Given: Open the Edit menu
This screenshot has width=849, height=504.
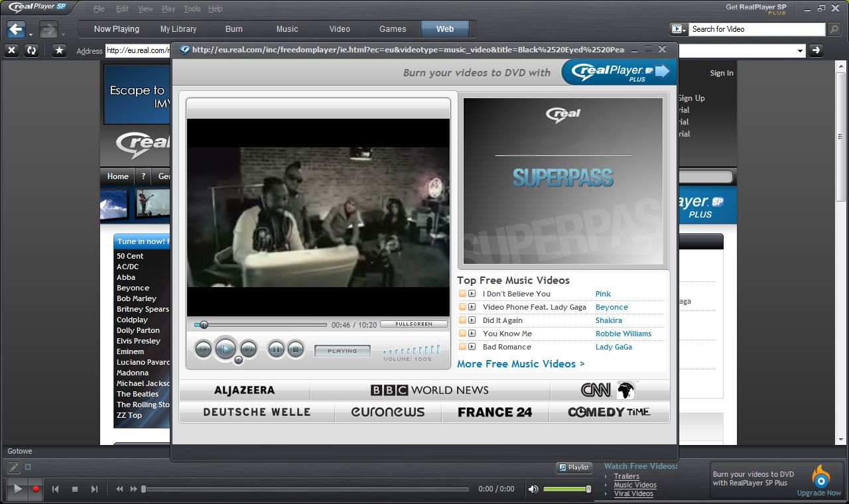Looking at the screenshot, I should (x=122, y=9).
